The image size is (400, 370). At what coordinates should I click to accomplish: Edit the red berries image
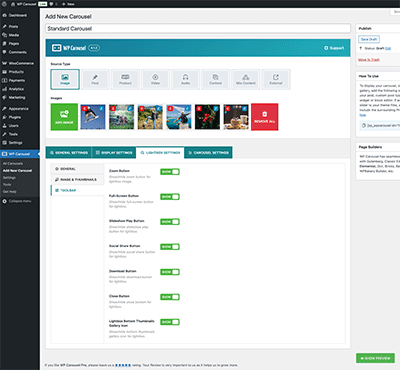coord(216,108)
